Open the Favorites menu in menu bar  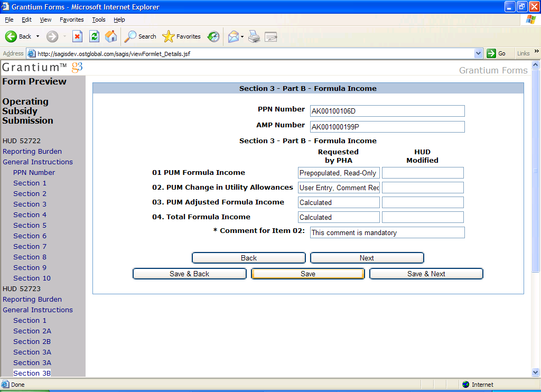click(71, 20)
